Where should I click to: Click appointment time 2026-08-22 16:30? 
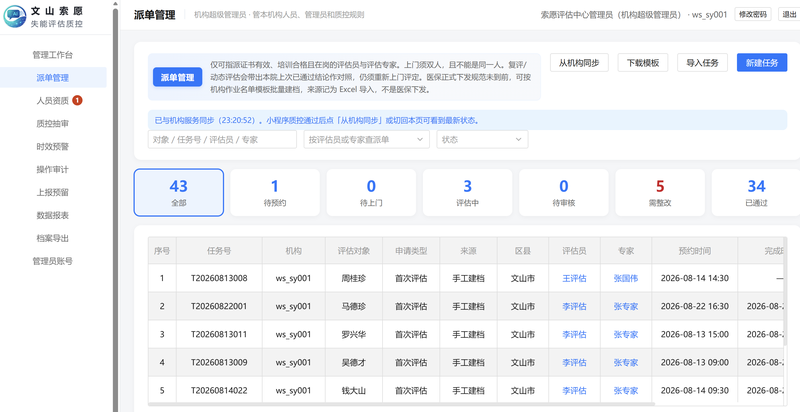tap(694, 306)
